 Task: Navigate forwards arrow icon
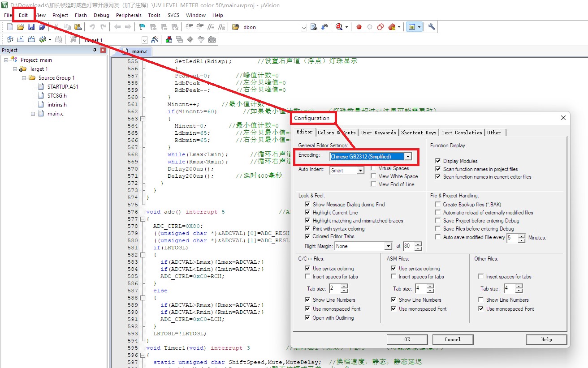(128, 27)
